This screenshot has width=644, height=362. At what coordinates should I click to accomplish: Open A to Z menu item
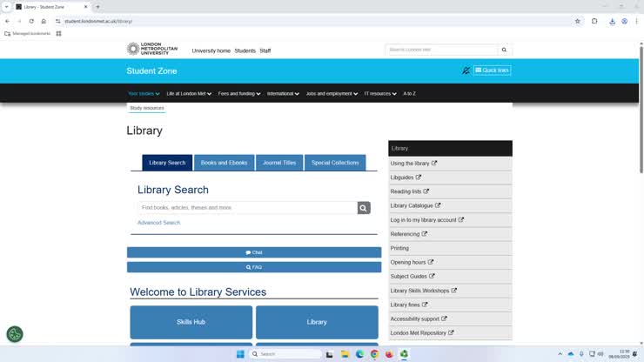409,94
